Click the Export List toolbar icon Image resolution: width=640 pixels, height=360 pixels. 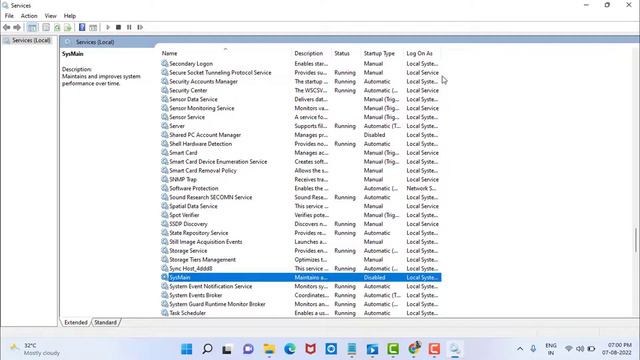(68, 27)
